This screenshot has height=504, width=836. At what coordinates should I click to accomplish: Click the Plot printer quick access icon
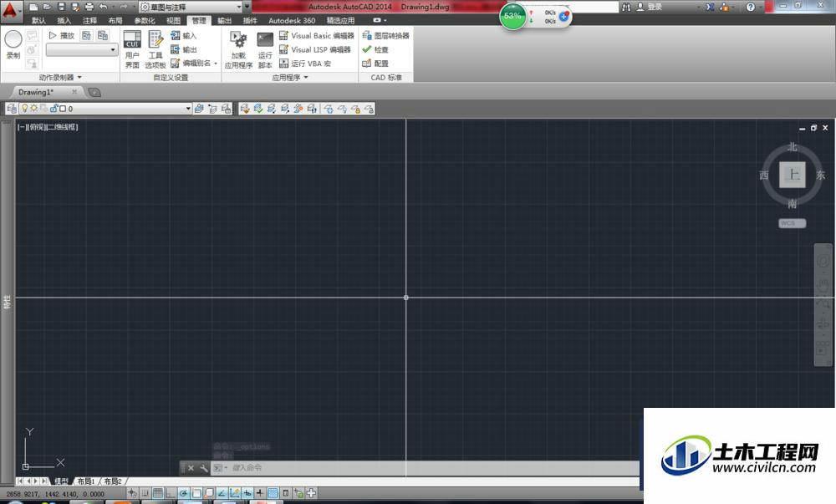click(89, 7)
